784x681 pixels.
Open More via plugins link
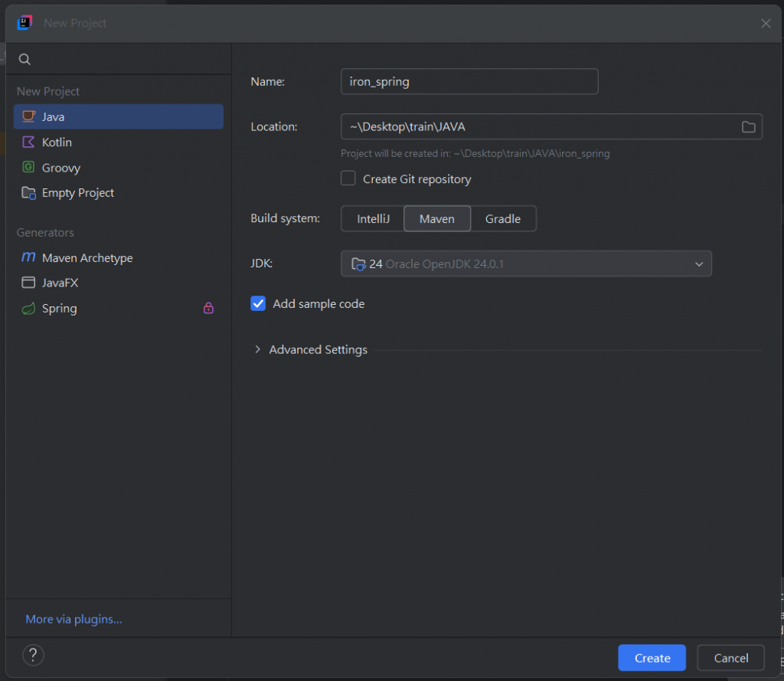(73, 619)
